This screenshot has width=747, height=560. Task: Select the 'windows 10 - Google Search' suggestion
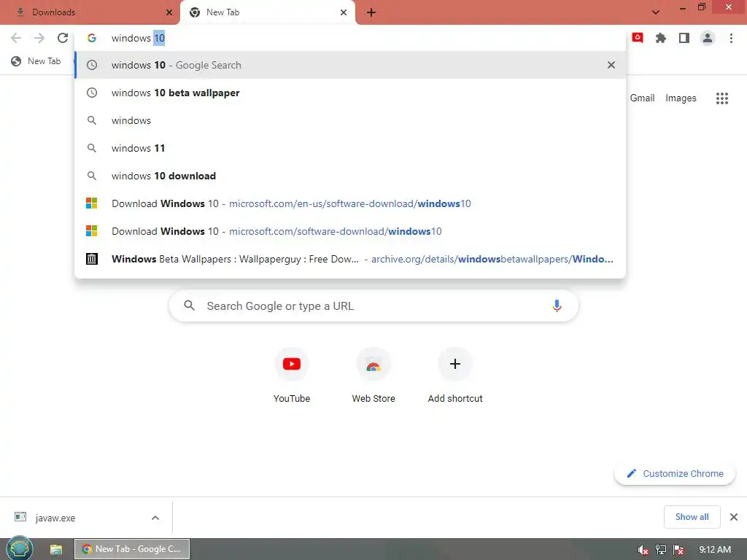click(x=350, y=65)
